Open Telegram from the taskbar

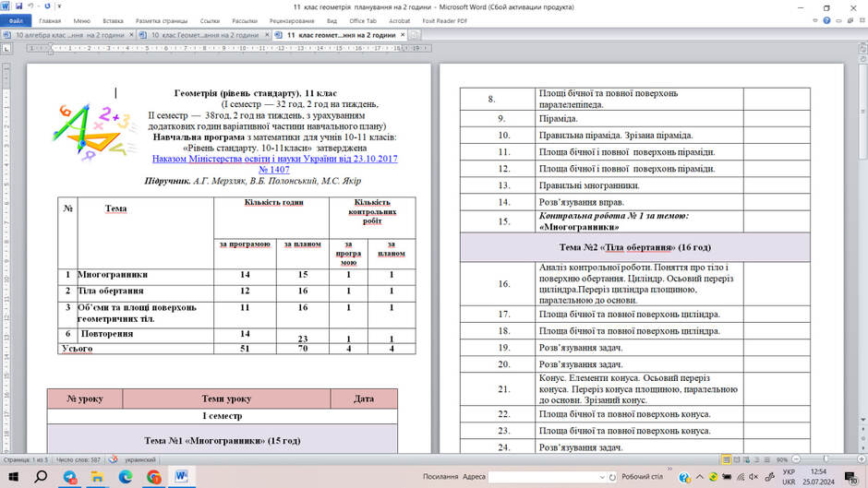70,476
